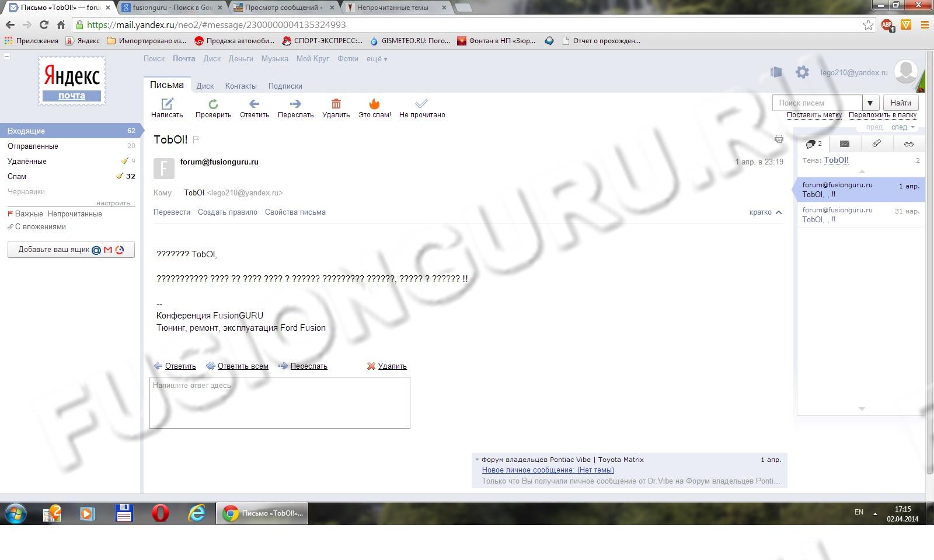Screen dimensions: 934x560
Task: Open the Яндекс почта logo
Action: [x=72, y=80]
